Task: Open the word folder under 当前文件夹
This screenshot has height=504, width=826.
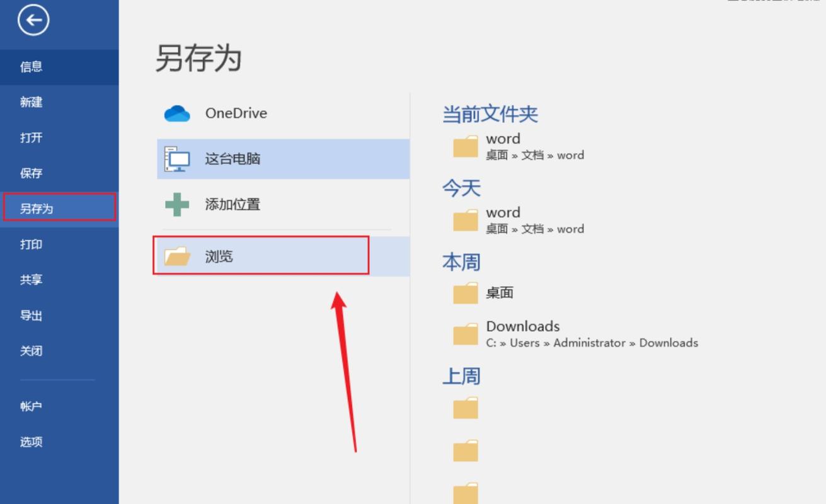Action: click(466, 146)
